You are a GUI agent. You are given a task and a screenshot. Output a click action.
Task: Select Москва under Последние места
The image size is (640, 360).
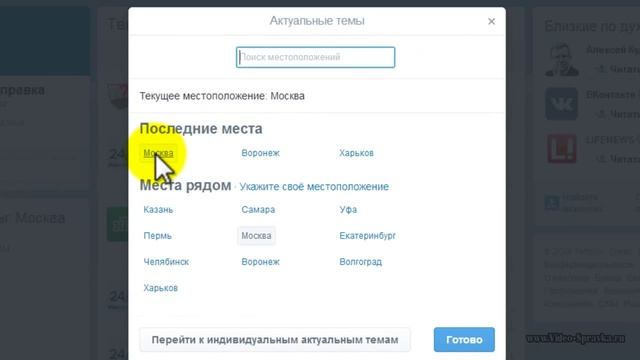coord(158,153)
